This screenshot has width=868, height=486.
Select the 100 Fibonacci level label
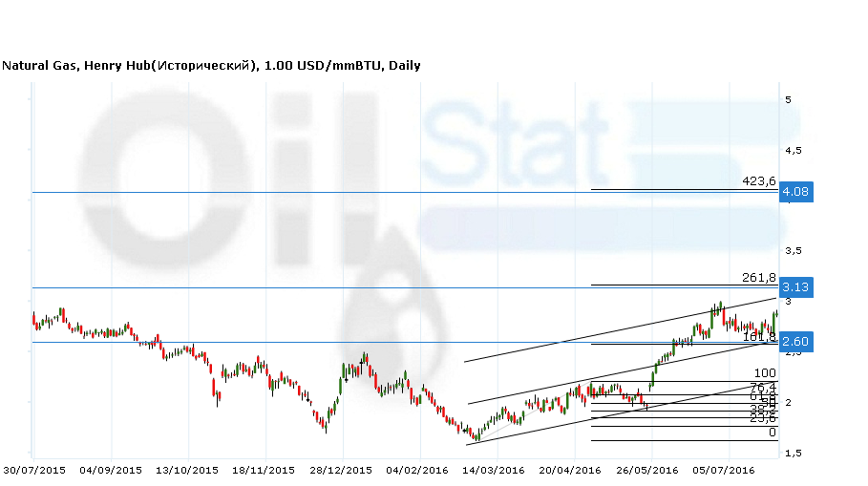[765, 373]
